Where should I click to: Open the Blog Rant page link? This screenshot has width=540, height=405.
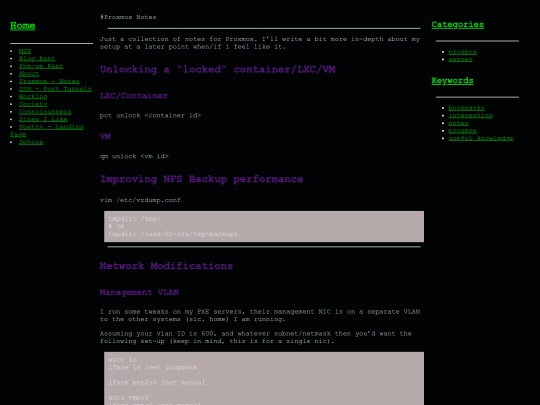click(37, 59)
